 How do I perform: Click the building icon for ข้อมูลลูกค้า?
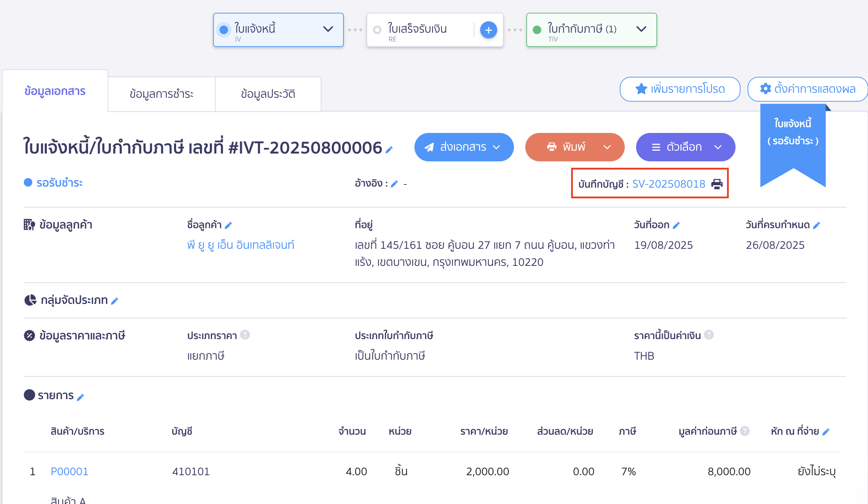click(x=29, y=225)
